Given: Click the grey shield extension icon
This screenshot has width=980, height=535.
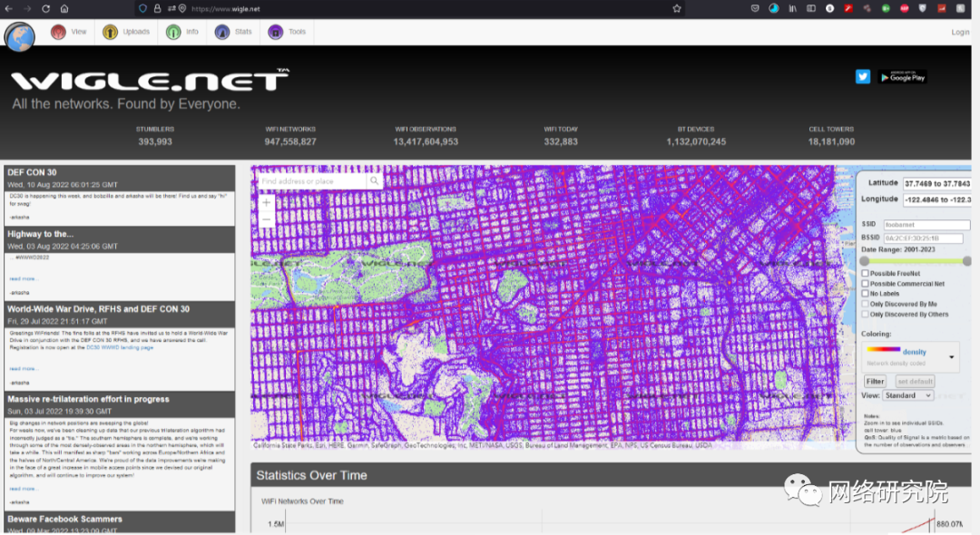Looking at the screenshot, I should (923, 9).
